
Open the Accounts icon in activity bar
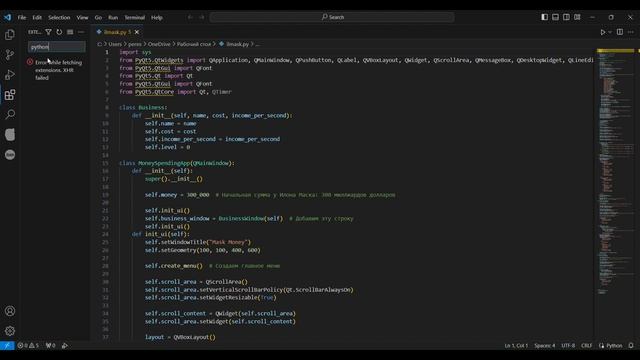[x=10, y=311]
